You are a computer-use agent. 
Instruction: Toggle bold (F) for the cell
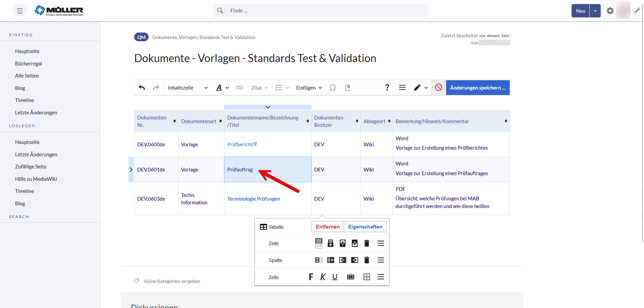(x=311, y=277)
